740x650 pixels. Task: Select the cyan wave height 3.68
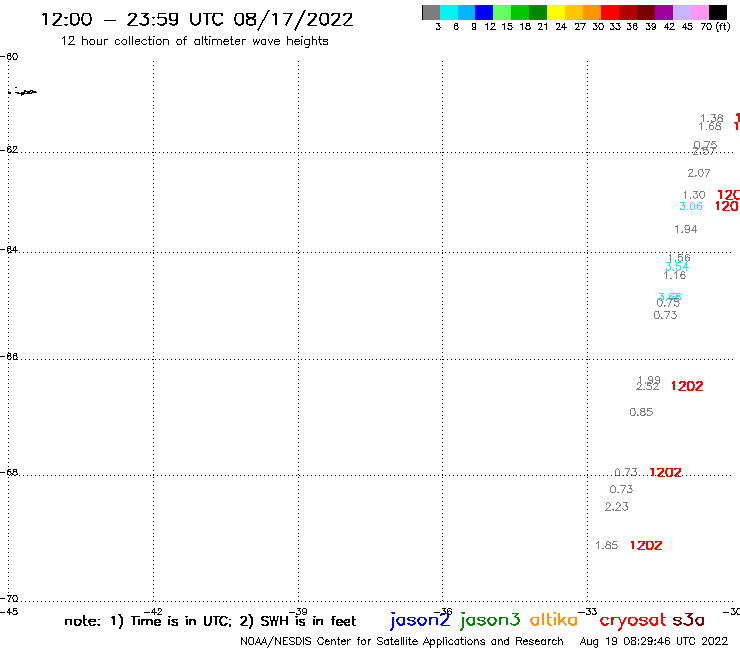point(670,297)
